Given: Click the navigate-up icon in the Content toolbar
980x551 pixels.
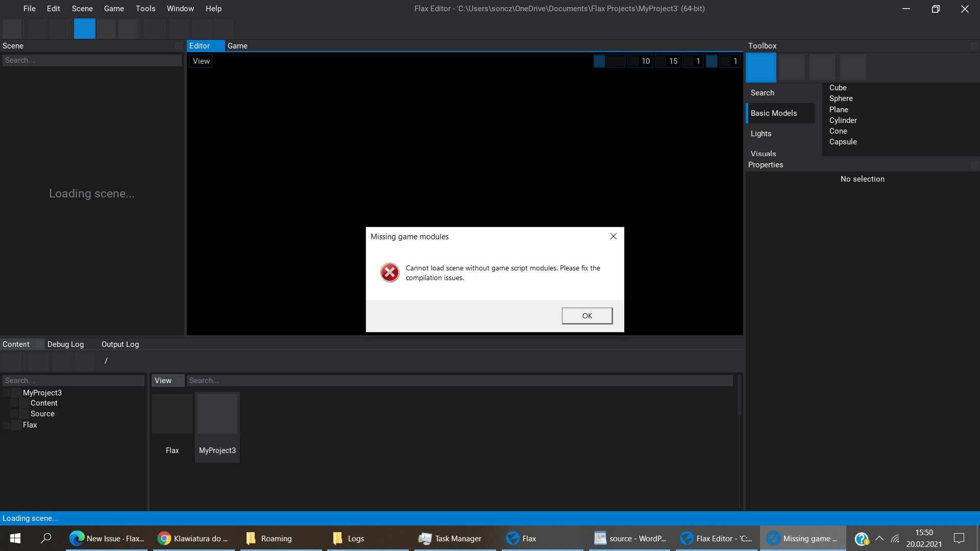Looking at the screenshot, I should point(62,361).
